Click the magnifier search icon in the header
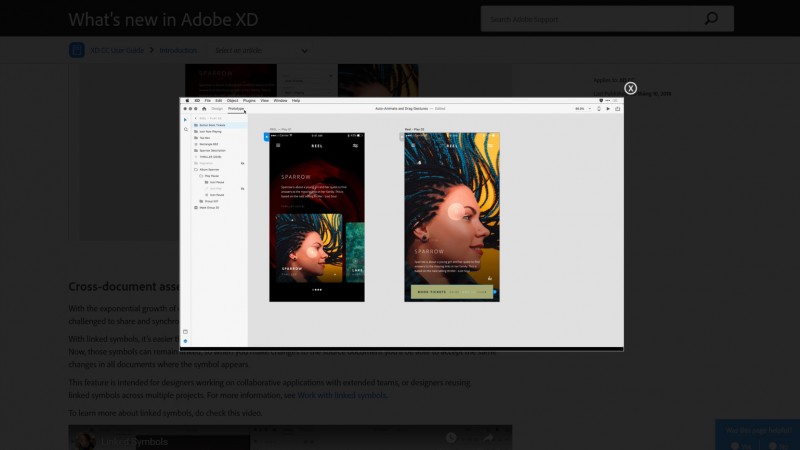800x450 pixels. [x=711, y=19]
